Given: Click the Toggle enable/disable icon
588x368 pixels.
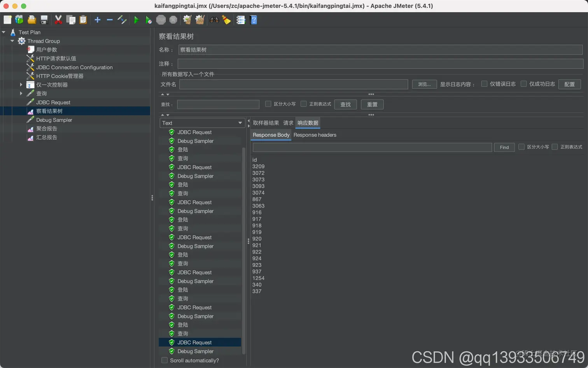Looking at the screenshot, I should tap(122, 20).
